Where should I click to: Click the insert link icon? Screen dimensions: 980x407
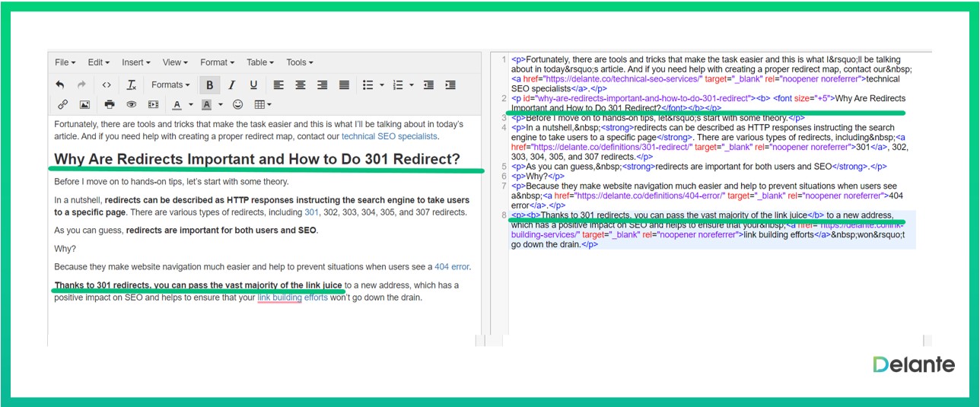pyautogui.click(x=62, y=105)
